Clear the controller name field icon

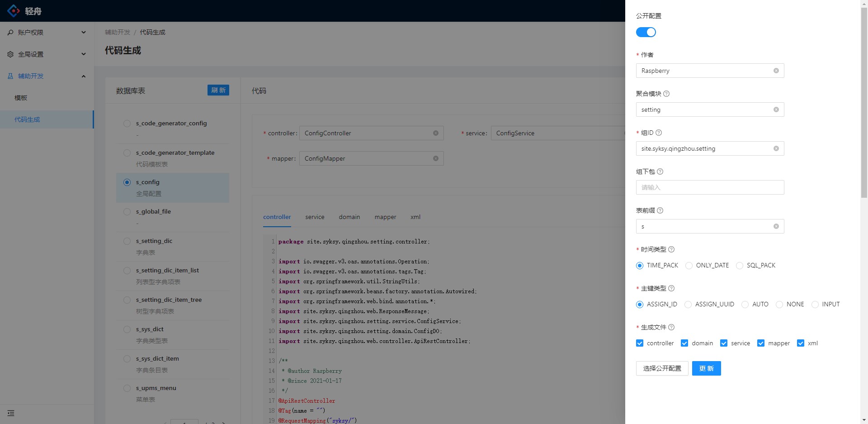436,133
